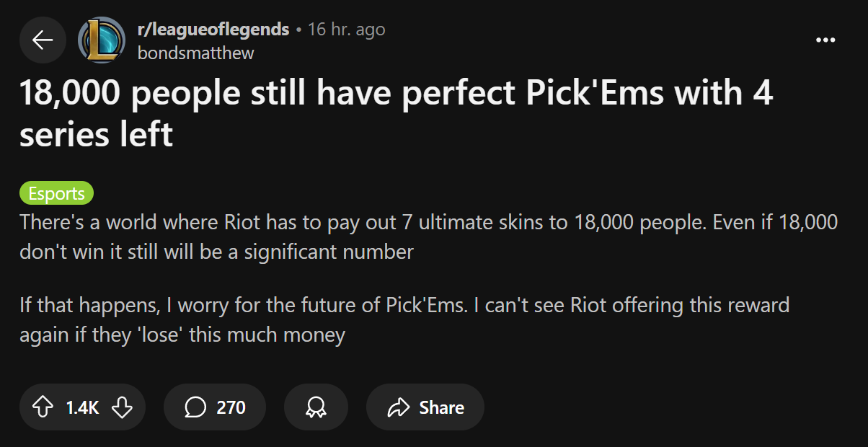Filter by the green Esports flair

click(x=56, y=193)
